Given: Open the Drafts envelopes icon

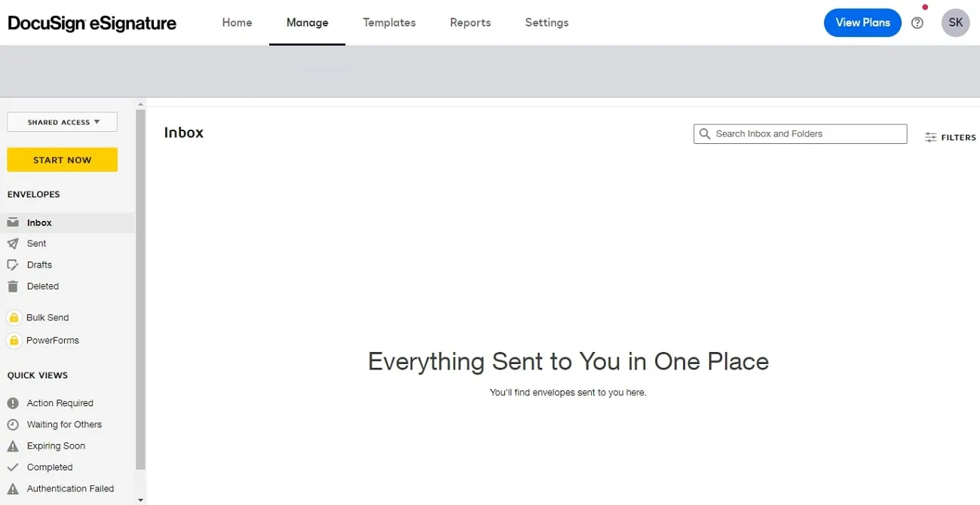Looking at the screenshot, I should coord(14,265).
